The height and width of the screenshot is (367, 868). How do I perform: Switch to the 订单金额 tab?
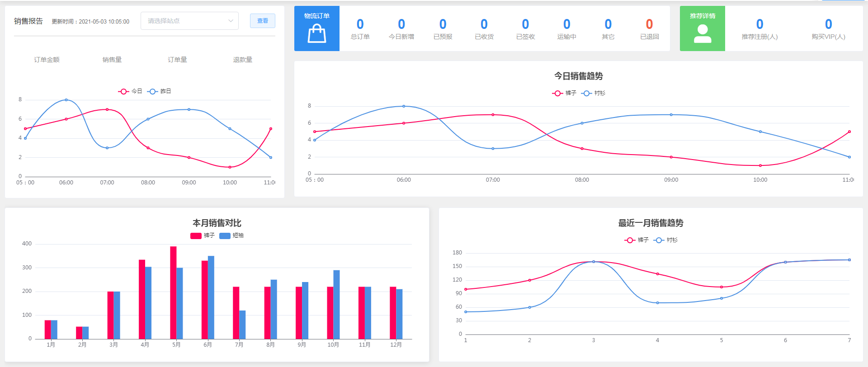(47, 60)
